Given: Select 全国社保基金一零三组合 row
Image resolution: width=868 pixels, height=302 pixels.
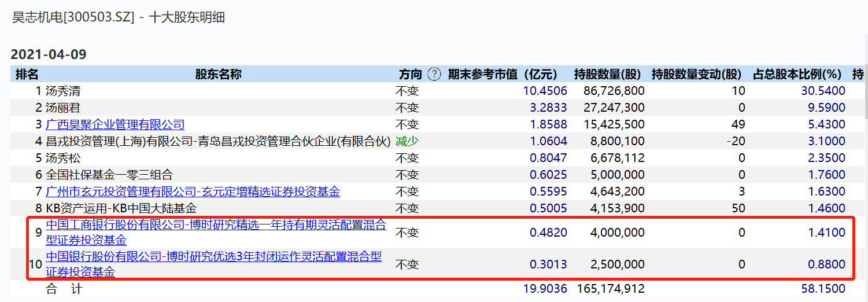Looking at the screenshot, I should pos(109,175).
